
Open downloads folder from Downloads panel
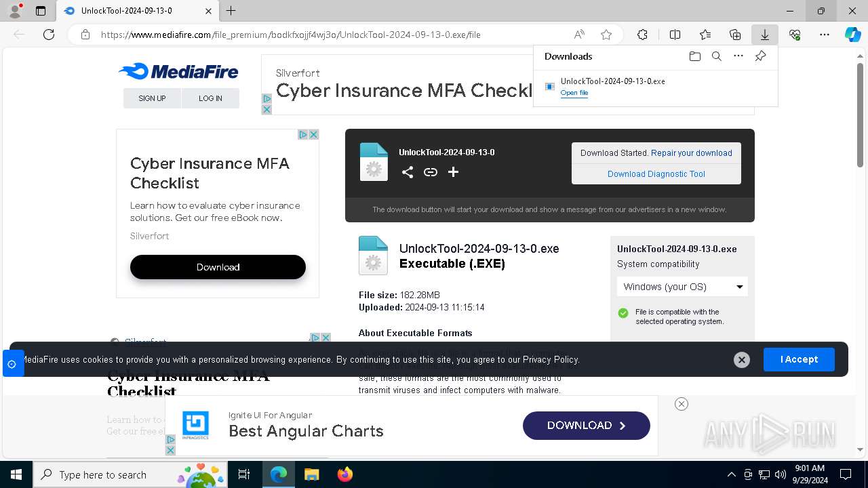[x=694, y=56]
